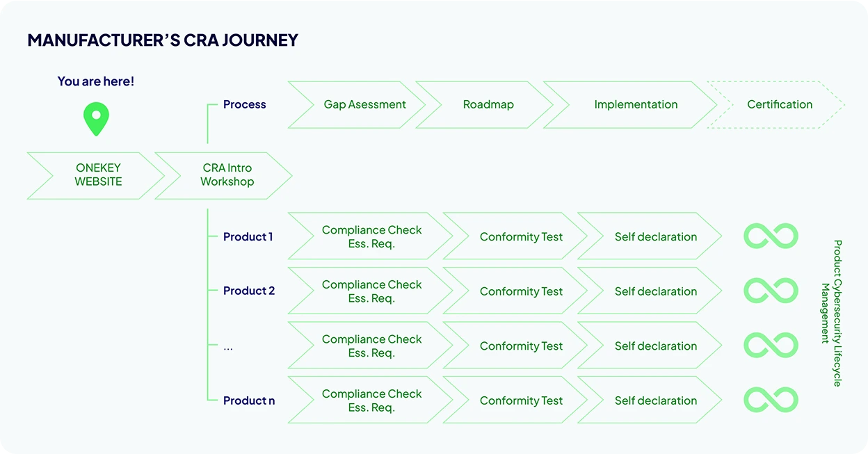Select the Gap Asessment process step
Screen dimensions: 868x454
pyautogui.click(x=357, y=105)
